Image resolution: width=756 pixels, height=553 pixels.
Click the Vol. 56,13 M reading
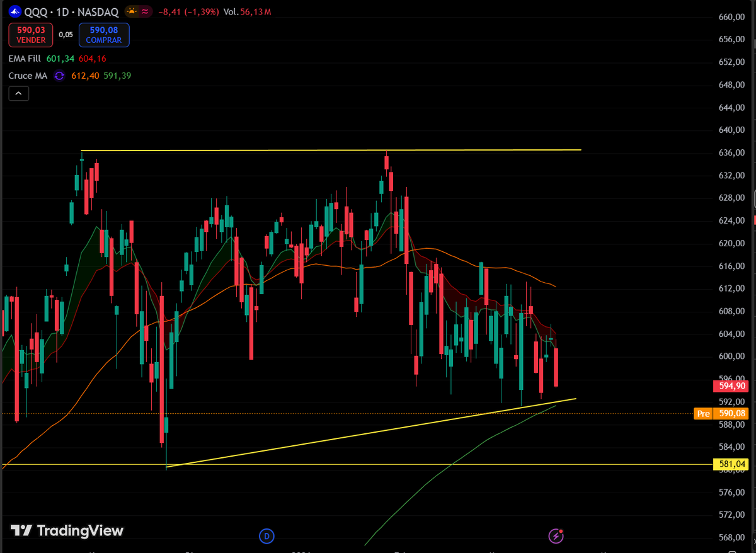point(248,11)
